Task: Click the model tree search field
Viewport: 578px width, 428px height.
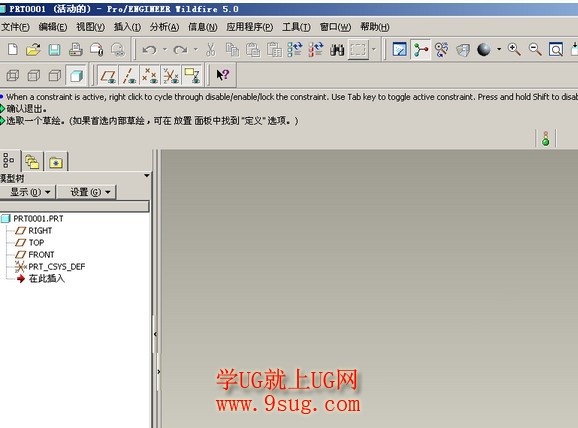Action: (74, 206)
